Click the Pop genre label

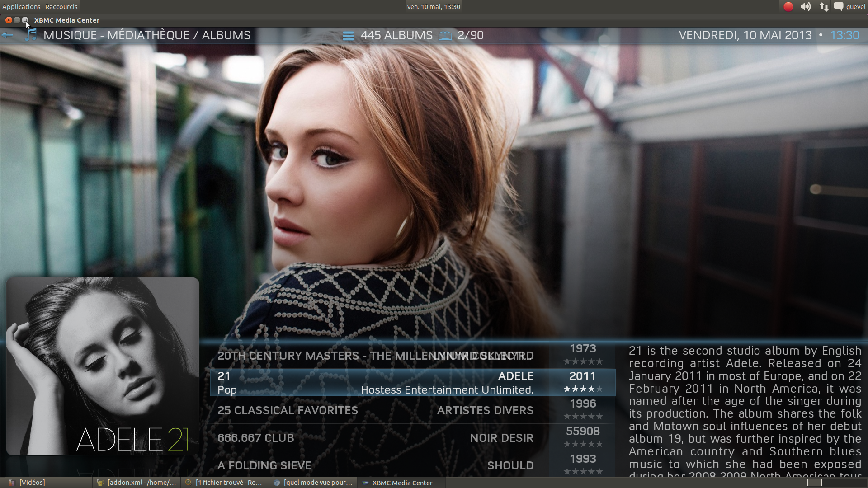pyautogui.click(x=227, y=390)
